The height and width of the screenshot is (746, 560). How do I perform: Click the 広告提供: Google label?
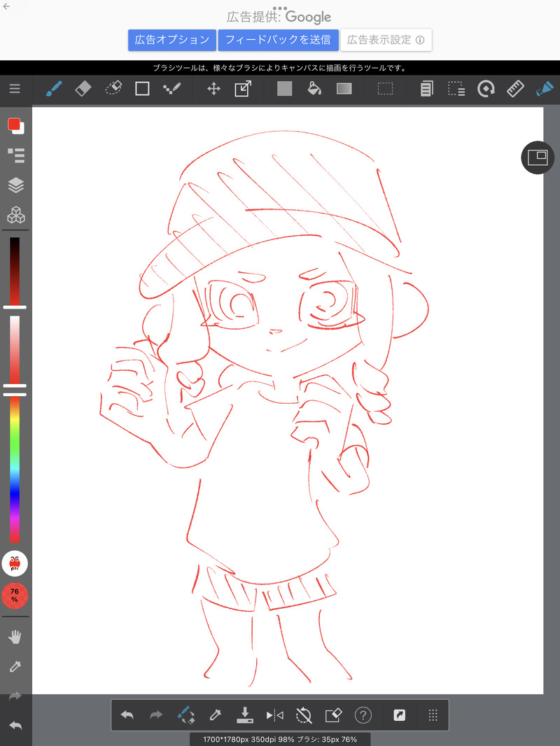point(279,17)
